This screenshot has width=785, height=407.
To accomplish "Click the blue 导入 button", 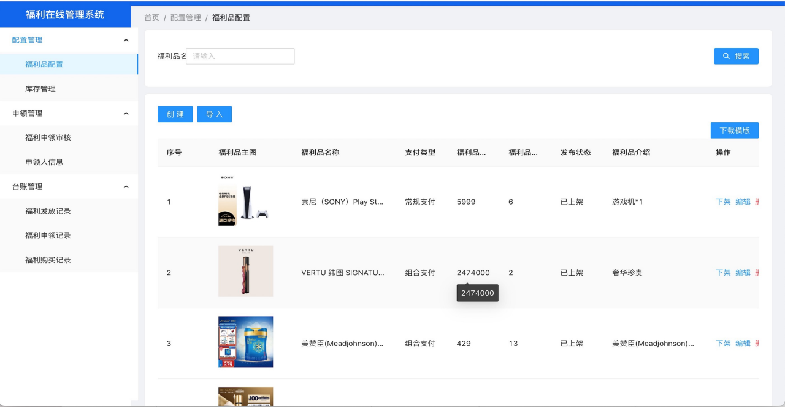I will 214,115.
